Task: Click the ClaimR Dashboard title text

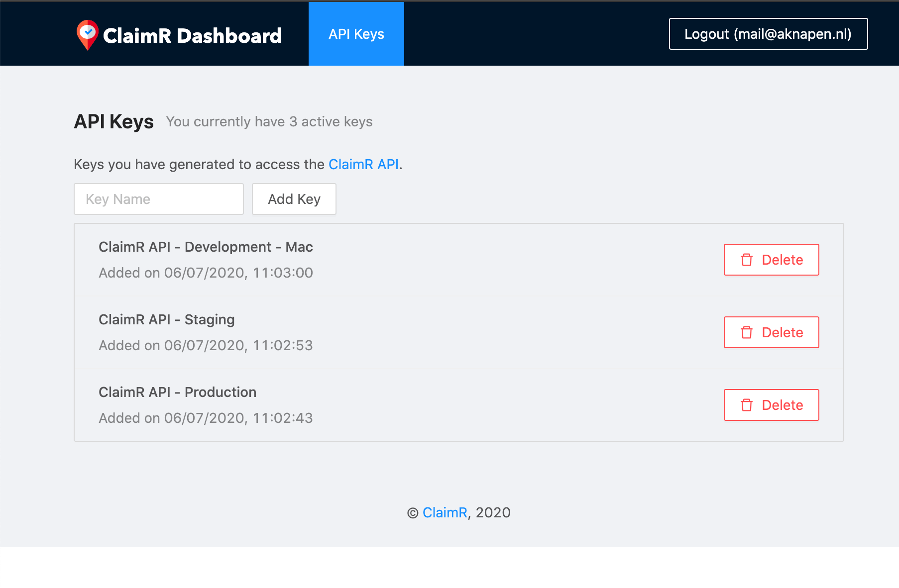Action: [x=192, y=35]
